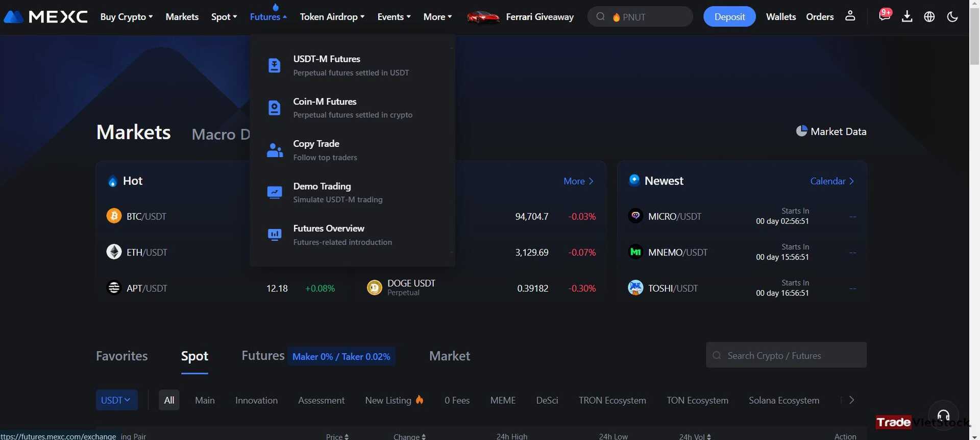The width and height of the screenshot is (980, 440).
Task: Open the user profile icon
Action: click(x=850, y=16)
